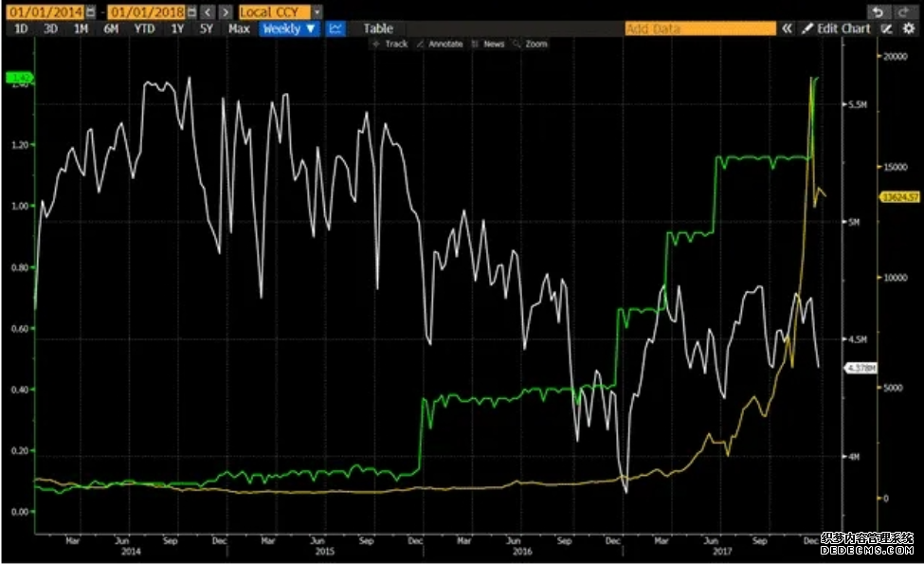Image resolution: width=924 pixels, height=564 pixels.
Task: Open start date calendar picker icon
Action: click(x=90, y=11)
